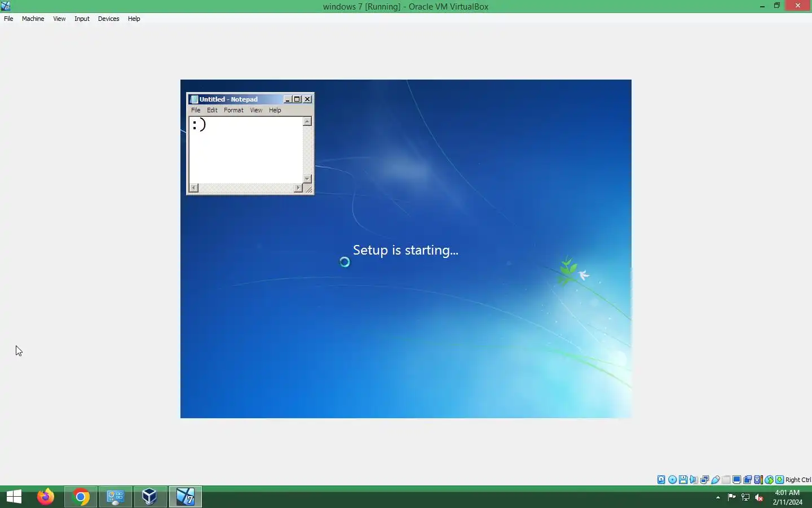
Task: Click Notepad's vertical scrollbar down arrow
Action: (307, 179)
